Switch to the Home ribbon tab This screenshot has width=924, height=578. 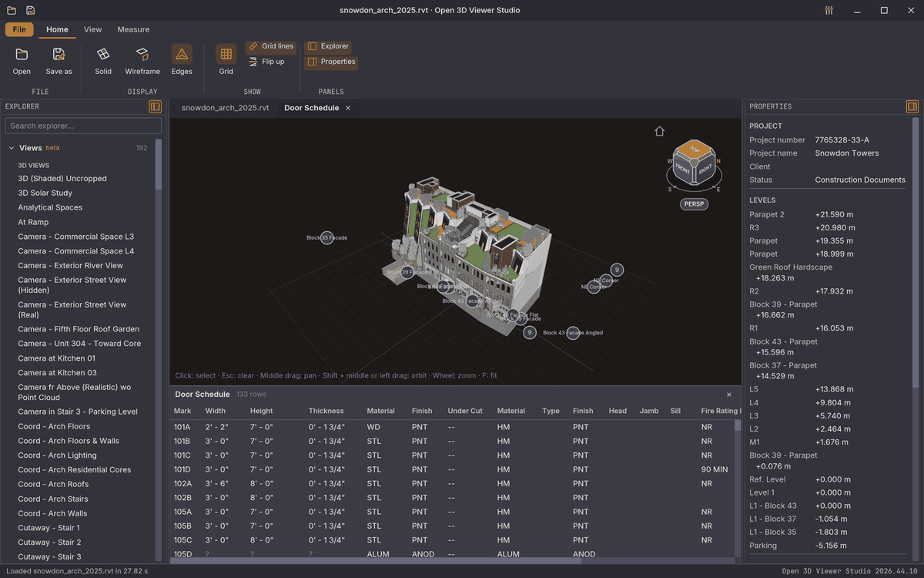(57, 29)
